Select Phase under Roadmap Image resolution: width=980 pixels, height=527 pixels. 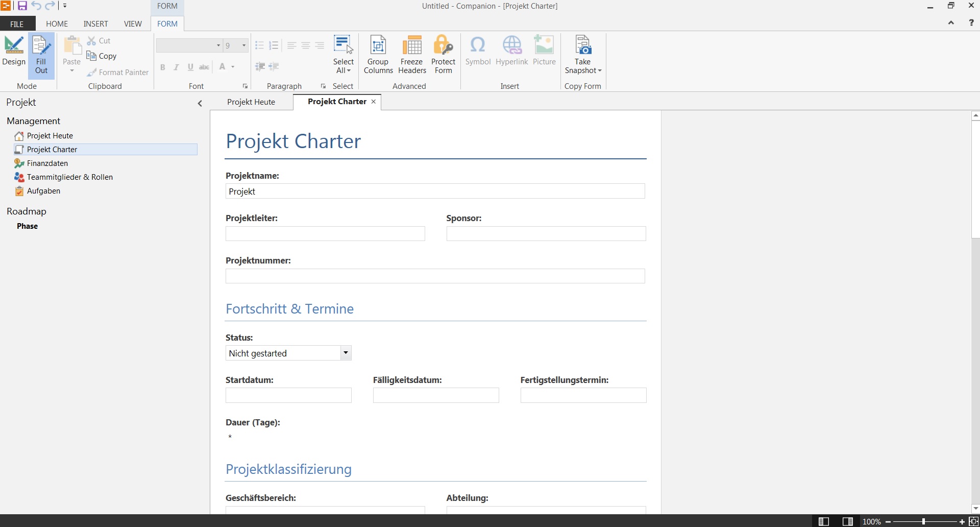click(x=27, y=226)
